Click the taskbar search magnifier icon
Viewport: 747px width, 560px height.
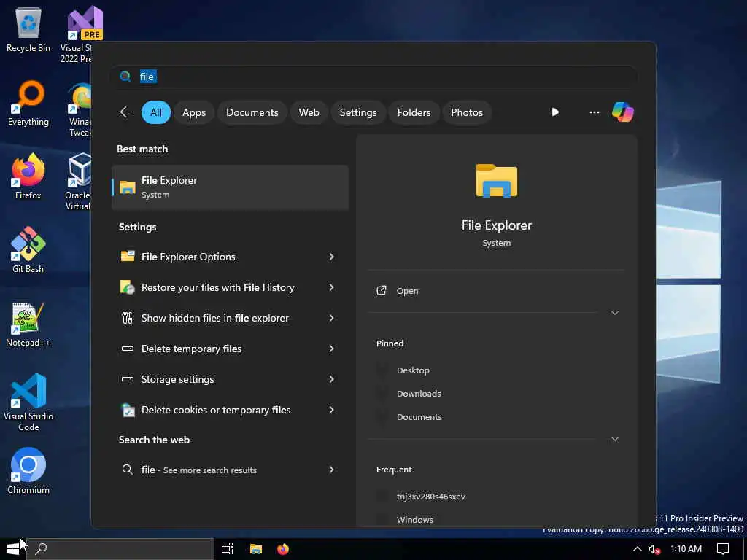click(42, 548)
